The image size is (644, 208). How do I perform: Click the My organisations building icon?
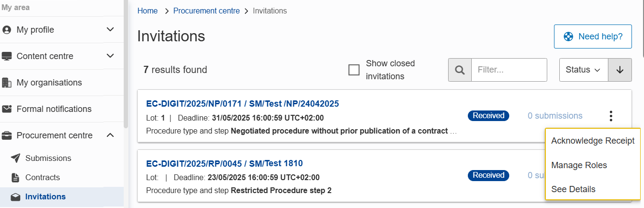tap(7, 83)
